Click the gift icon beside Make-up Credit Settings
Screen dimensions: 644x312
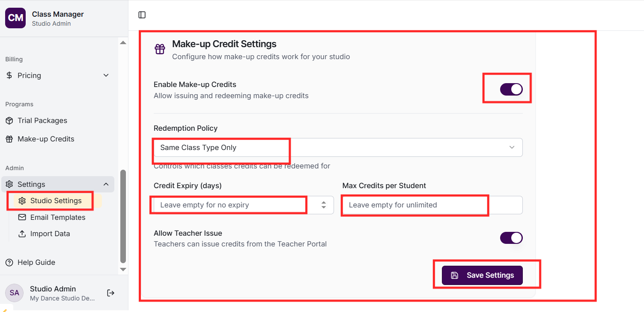click(160, 49)
